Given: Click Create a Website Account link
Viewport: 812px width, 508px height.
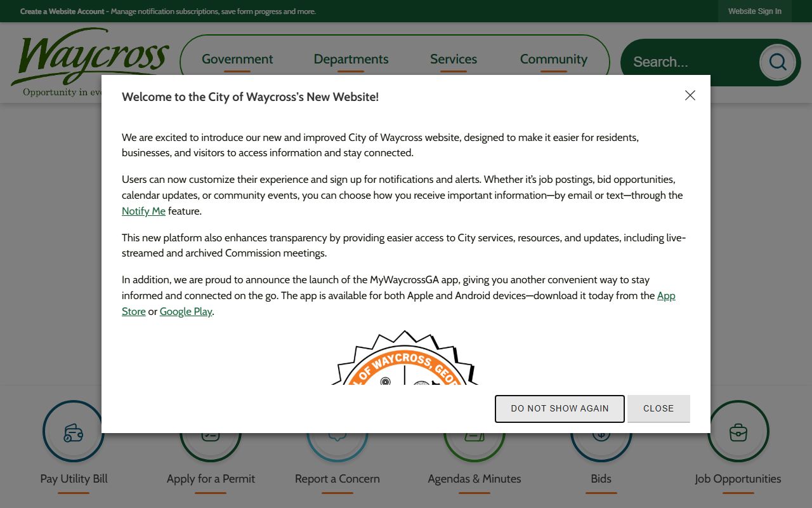Looking at the screenshot, I should coord(62,11).
